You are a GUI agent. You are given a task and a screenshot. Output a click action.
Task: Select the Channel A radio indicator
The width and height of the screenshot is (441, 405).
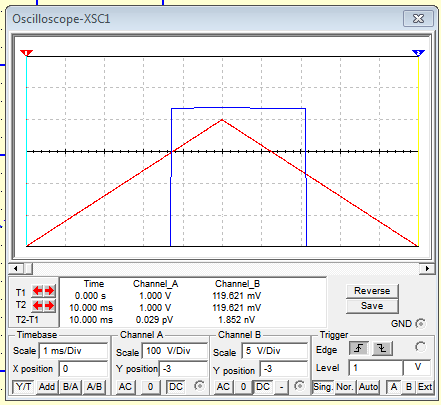[199, 386]
